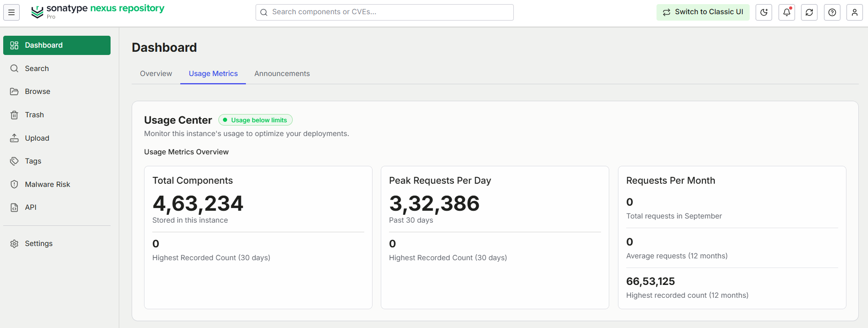The height and width of the screenshot is (328, 868).
Task: Click the Settings gear icon
Action: coord(14,244)
